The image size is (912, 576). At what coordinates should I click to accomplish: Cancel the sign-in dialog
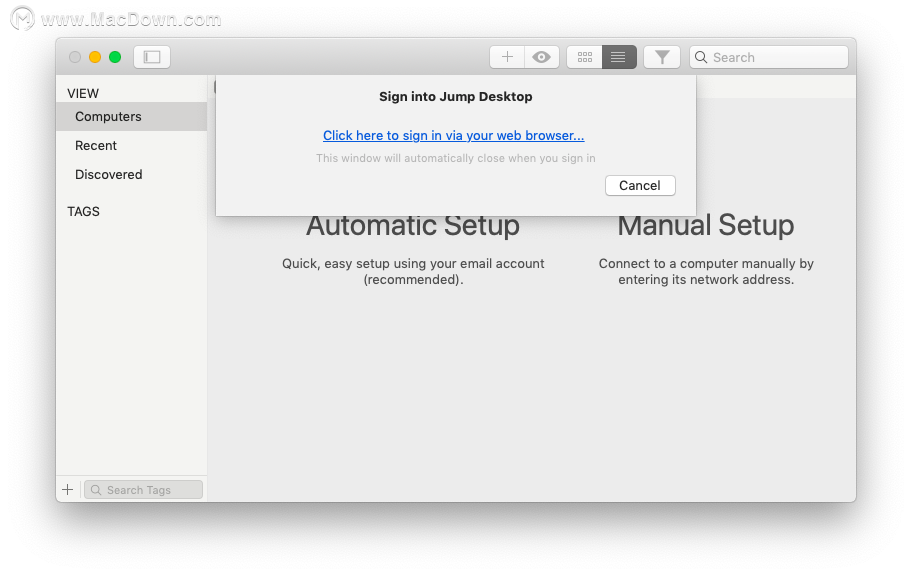point(640,186)
